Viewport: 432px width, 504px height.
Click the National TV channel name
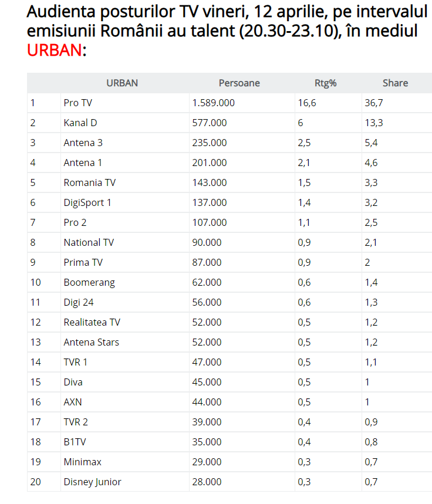pyautogui.click(x=89, y=242)
